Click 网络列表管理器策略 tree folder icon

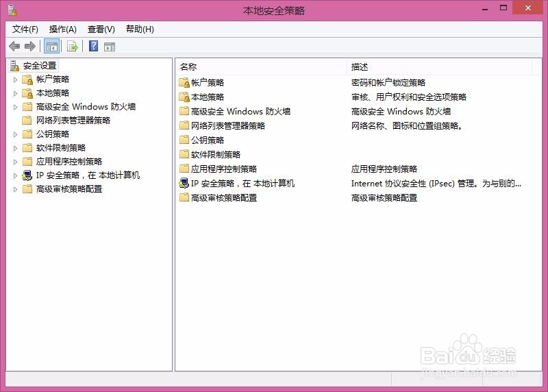pos(27,121)
